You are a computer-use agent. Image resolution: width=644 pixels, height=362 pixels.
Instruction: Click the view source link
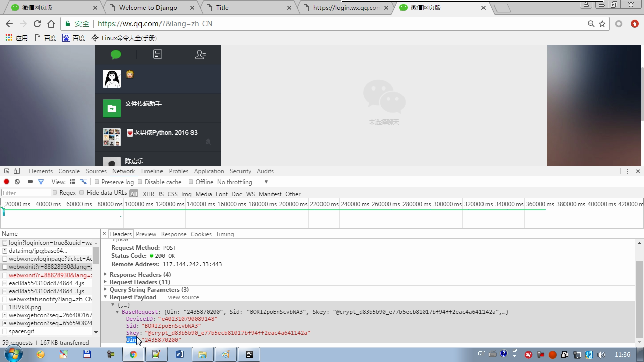point(183,297)
